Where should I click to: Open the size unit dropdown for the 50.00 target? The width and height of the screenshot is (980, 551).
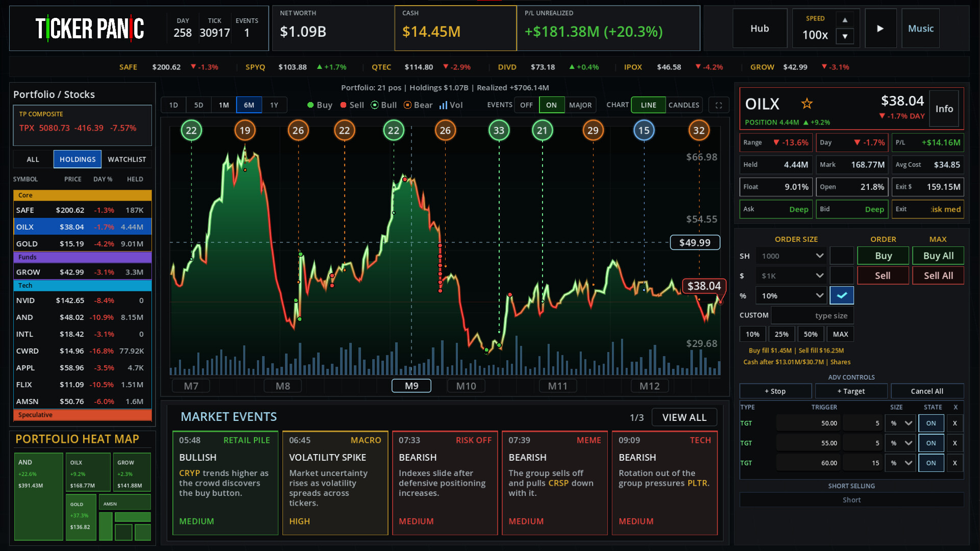click(902, 423)
